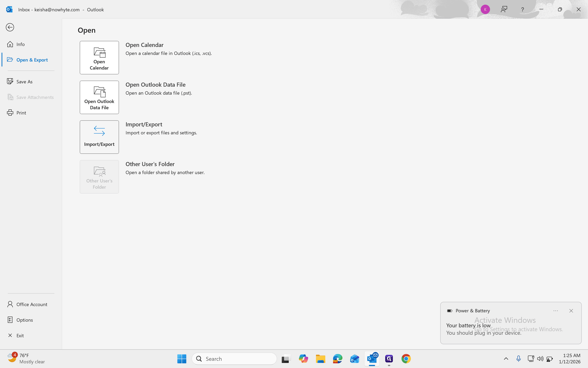This screenshot has width=588, height=368.
Task: Open File Explorer from taskbar
Action: pos(320,359)
